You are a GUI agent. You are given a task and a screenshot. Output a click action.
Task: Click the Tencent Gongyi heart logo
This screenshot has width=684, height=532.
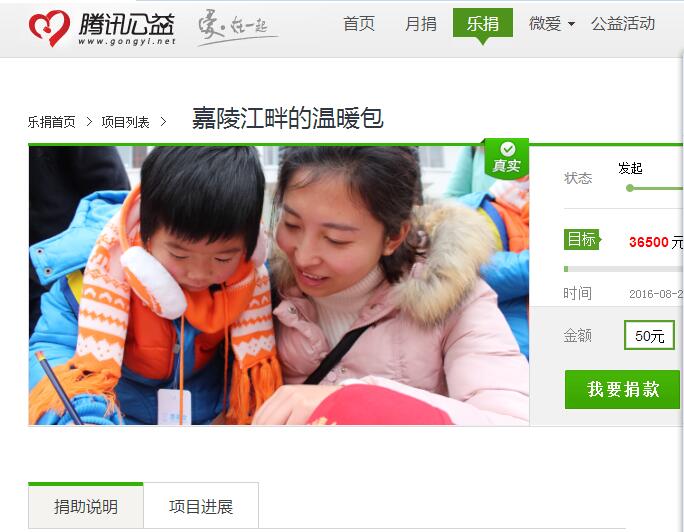pyautogui.click(x=49, y=28)
